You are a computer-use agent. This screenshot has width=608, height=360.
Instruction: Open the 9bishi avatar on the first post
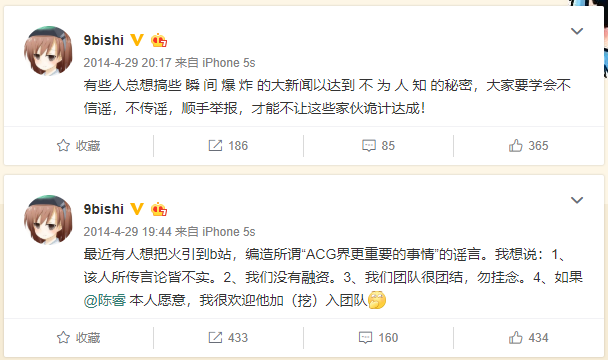point(48,51)
